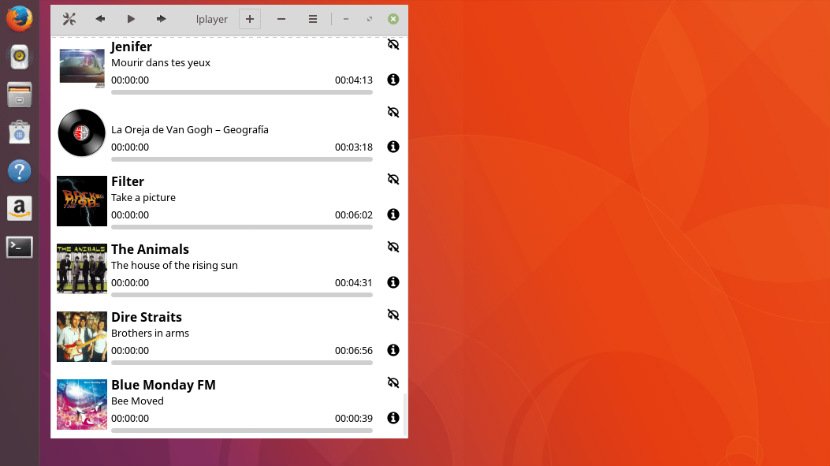Toggle the crossed-eye icon for Dire Straits
This screenshot has width=830, height=466.
(393, 315)
